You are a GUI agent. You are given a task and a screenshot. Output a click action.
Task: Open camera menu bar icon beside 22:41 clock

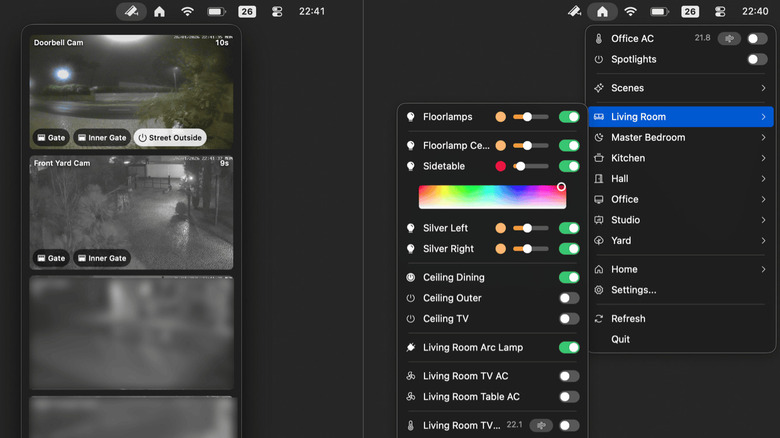(131, 11)
